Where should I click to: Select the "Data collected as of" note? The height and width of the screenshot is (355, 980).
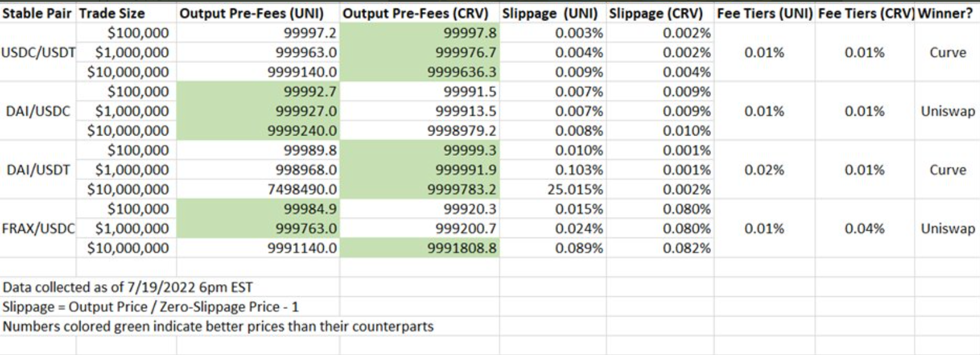128,287
